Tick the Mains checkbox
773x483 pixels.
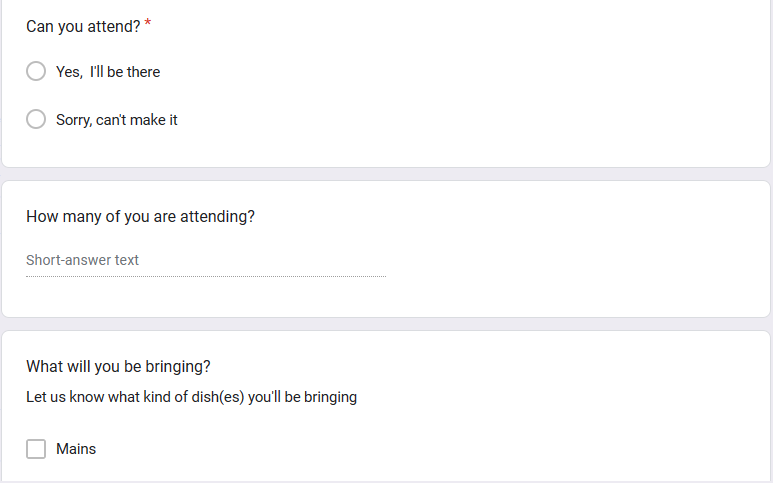(x=36, y=449)
